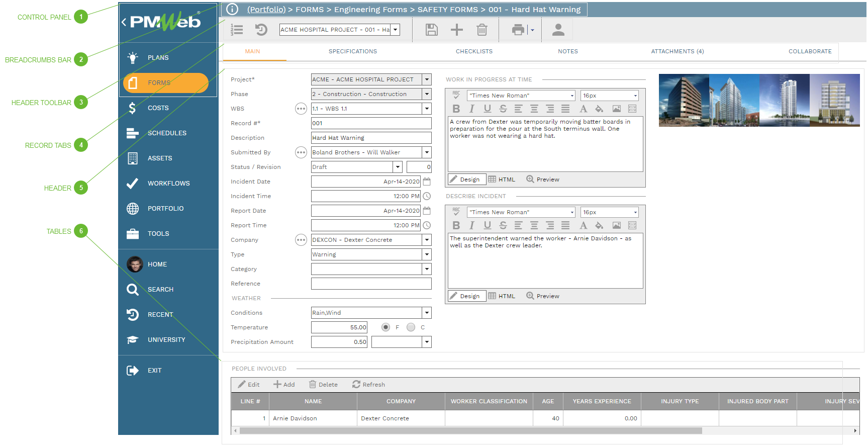Switch to the Checklists tab
The height and width of the screenshot is (447, 868).
(474, 51)
